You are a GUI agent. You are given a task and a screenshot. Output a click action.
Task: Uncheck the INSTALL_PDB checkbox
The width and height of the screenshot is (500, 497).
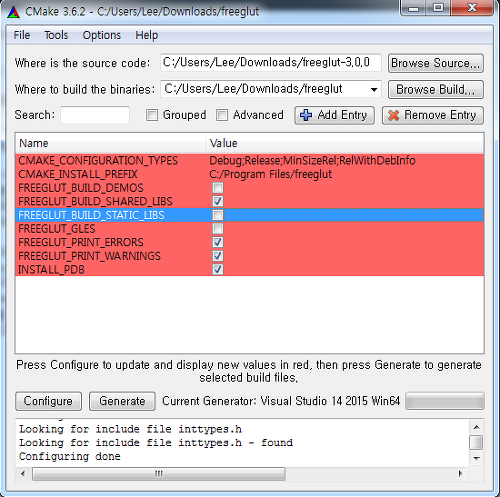(x=218, y=269)
